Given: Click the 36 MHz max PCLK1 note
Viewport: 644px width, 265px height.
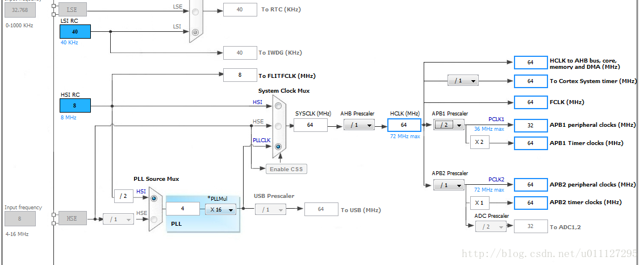Looking at the screenshot, I should point(490,129).
